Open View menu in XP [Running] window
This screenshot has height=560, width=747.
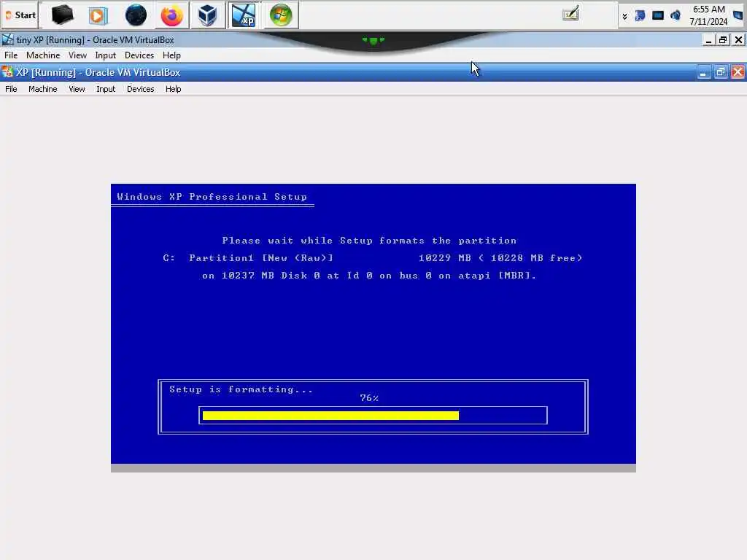click(77, 89)
